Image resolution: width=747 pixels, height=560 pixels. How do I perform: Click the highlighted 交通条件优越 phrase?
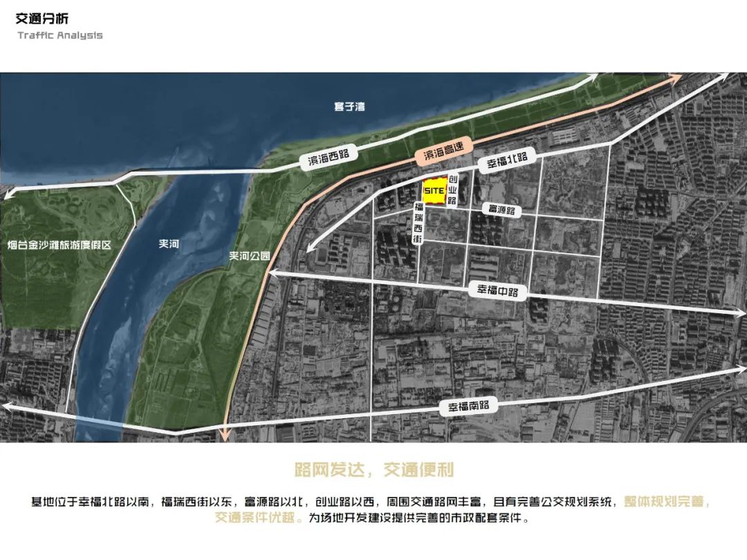(x=255, y=518)
